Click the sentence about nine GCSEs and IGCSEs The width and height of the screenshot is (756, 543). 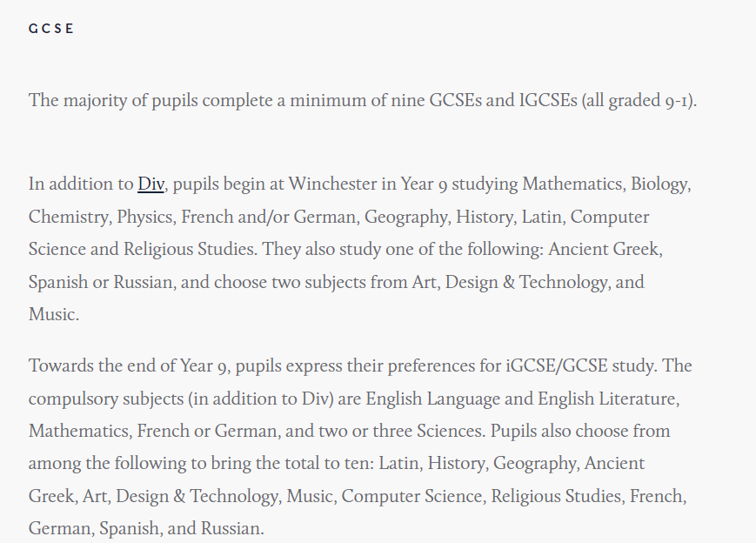tap(363, 101)
